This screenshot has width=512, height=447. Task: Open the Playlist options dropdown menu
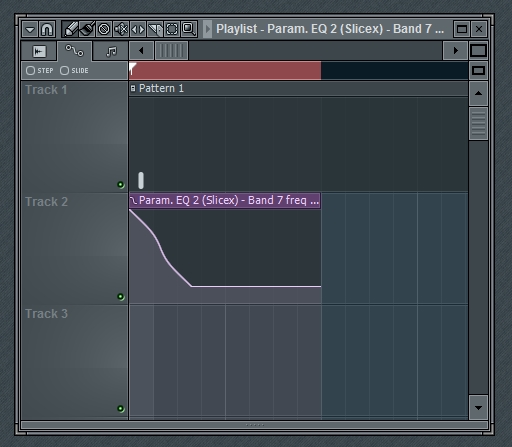(x=30, y=29)
